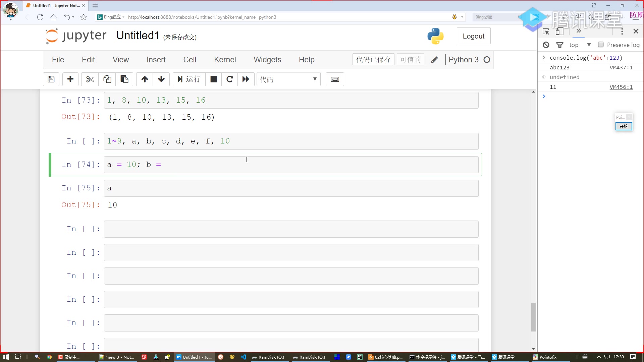The width and height of the screenshot is (644, 362).
Task: Click the Logout button
Action: [473, 36]
